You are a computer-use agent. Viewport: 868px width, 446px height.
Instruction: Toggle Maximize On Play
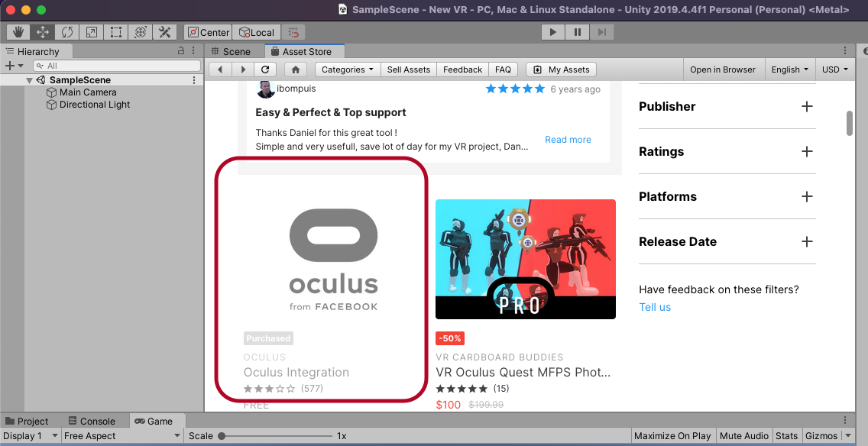[x=672, y=436]
